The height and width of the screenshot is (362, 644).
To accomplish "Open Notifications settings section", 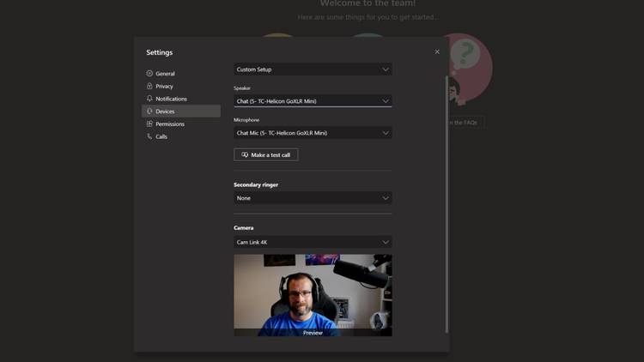I will 181,99.
